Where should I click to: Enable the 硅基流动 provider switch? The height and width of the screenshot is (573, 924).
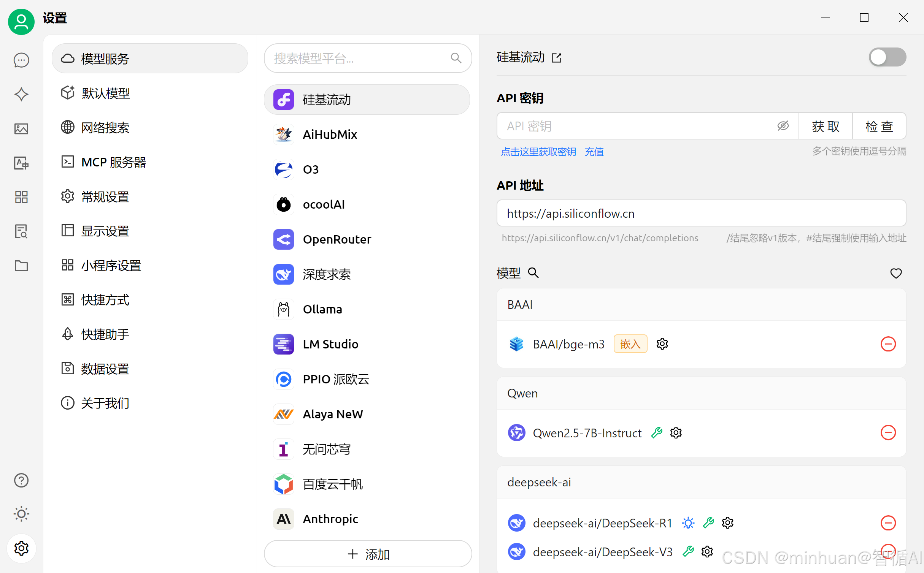pos(887,57)
